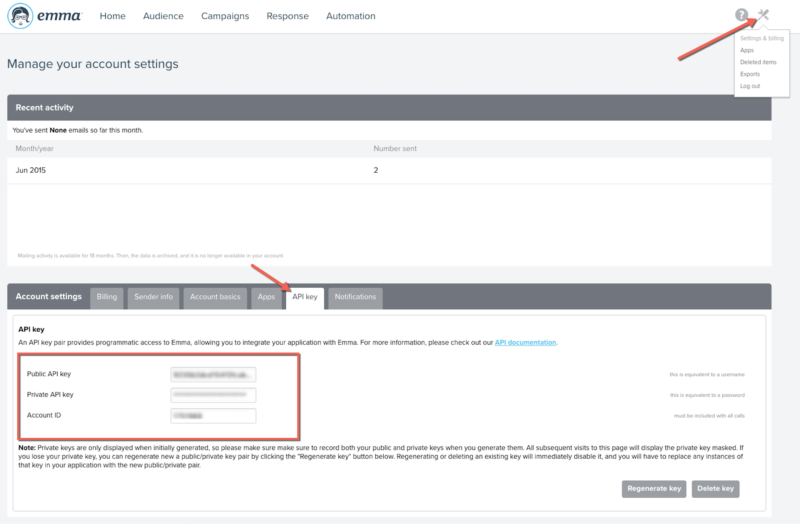Open the API documentation link

[525, 342]
